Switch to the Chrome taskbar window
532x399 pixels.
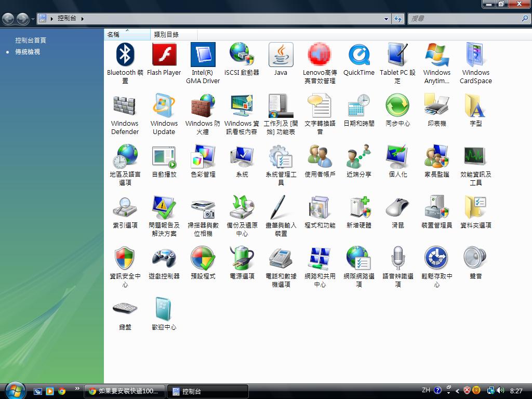(125, 391)
